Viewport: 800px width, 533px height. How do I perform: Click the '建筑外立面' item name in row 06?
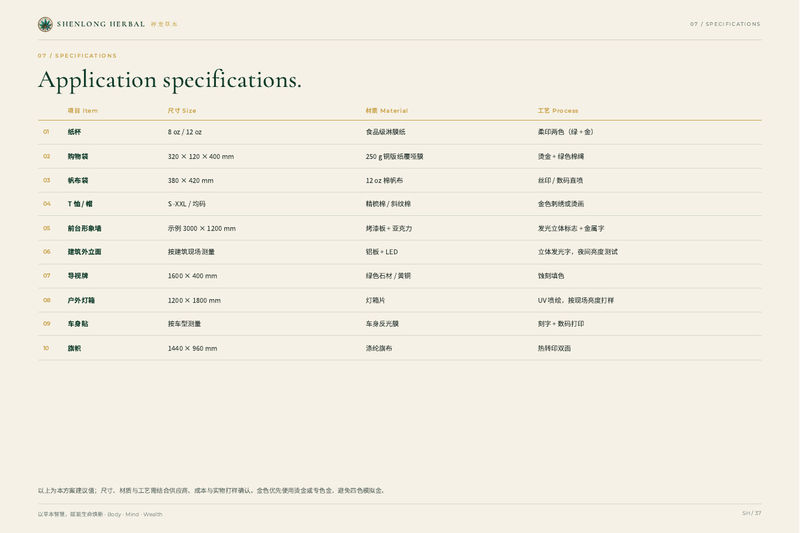tap(85, 252)
